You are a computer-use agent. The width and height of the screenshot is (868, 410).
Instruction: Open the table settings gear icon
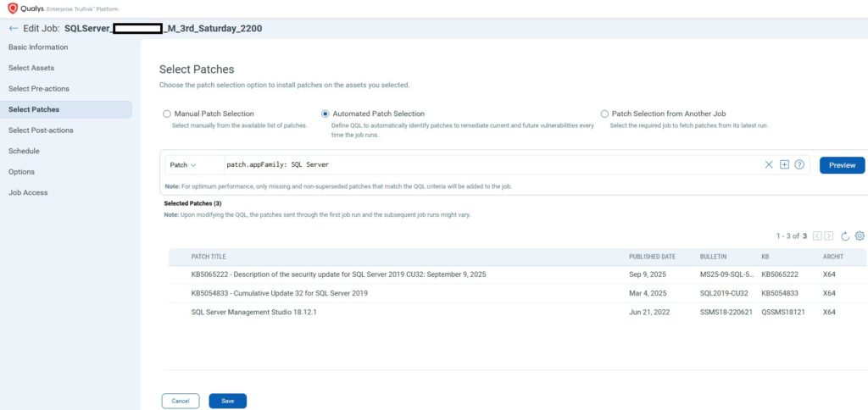click(860, 235)
